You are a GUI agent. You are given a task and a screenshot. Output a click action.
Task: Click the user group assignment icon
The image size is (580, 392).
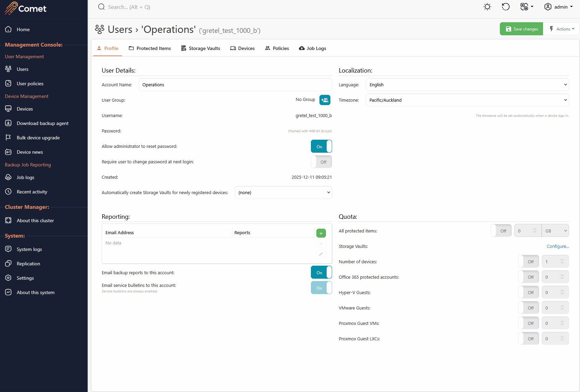[325, 100]
